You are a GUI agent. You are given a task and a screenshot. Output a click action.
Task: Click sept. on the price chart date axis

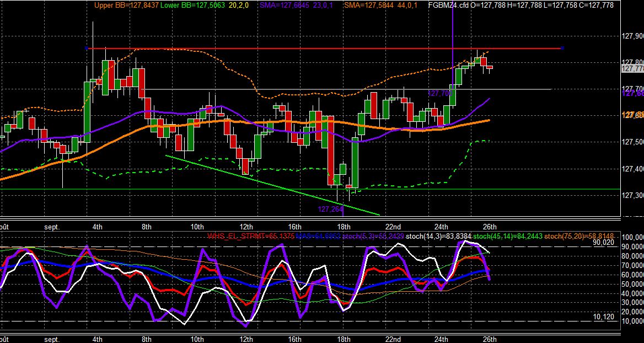point(52,227)
